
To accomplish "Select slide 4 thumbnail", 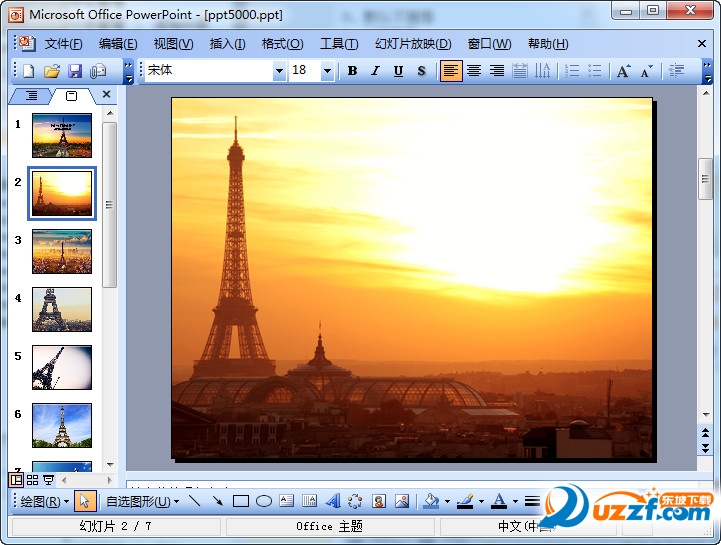I will pos(62,310).
